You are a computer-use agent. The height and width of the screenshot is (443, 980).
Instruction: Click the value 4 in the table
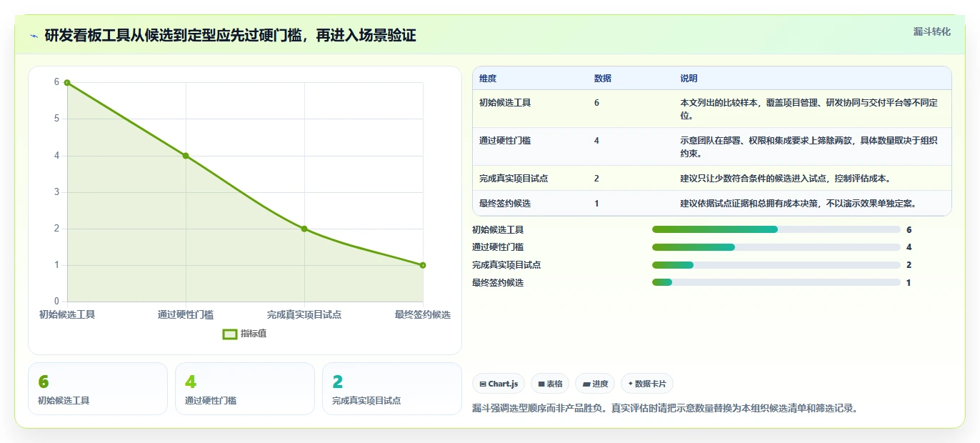click(x=596, y=141)
